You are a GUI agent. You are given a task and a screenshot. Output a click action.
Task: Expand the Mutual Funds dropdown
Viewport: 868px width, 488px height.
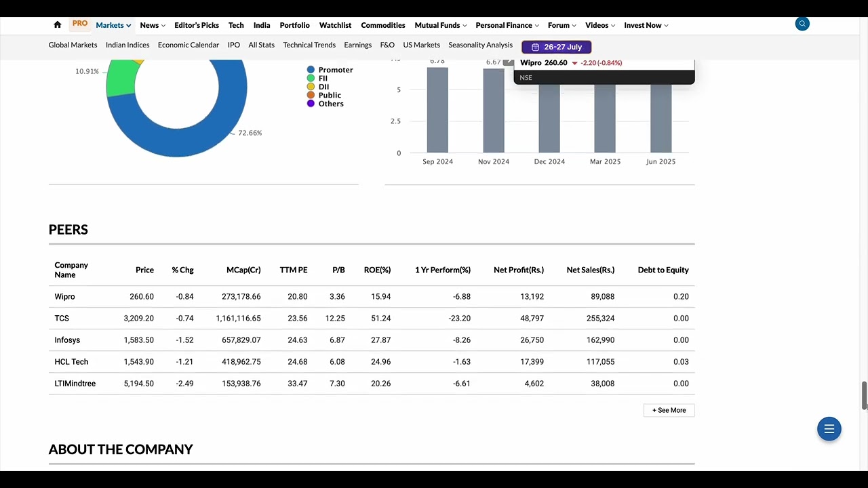(441, 25)
